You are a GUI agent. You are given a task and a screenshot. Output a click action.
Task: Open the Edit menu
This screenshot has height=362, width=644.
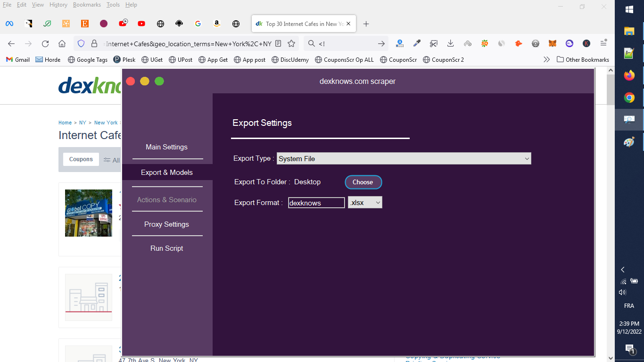[x=22, y=5]
